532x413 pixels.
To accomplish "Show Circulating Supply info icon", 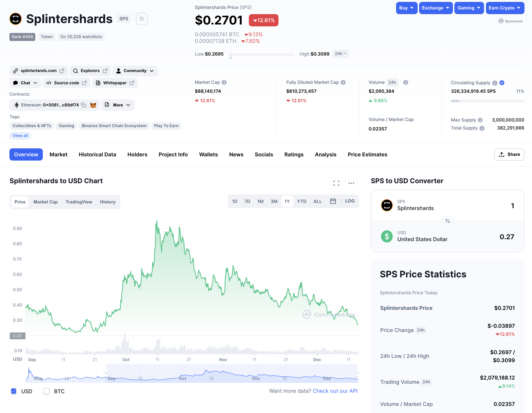I will click(494, 83).
